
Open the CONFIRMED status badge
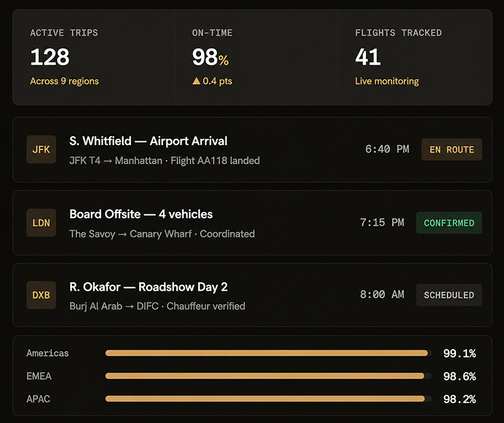[449, 223]
